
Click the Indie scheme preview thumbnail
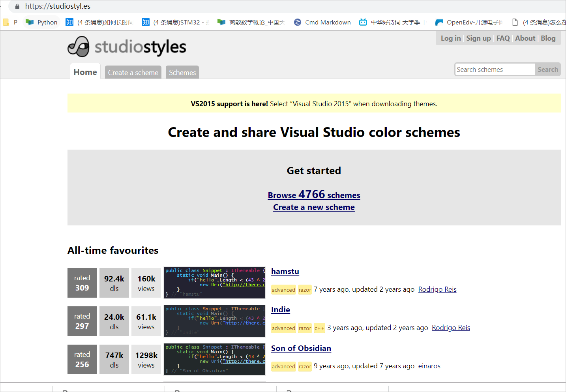pyautogui.click(x=214, y=321)
